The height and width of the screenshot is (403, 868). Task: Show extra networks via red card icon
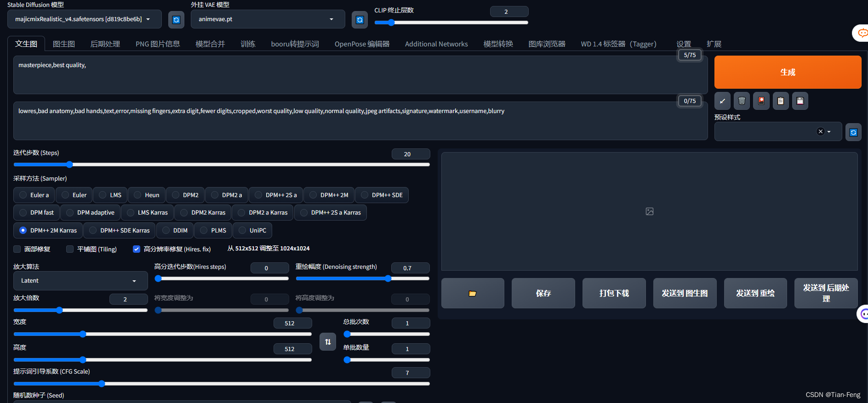click(761, 101)
